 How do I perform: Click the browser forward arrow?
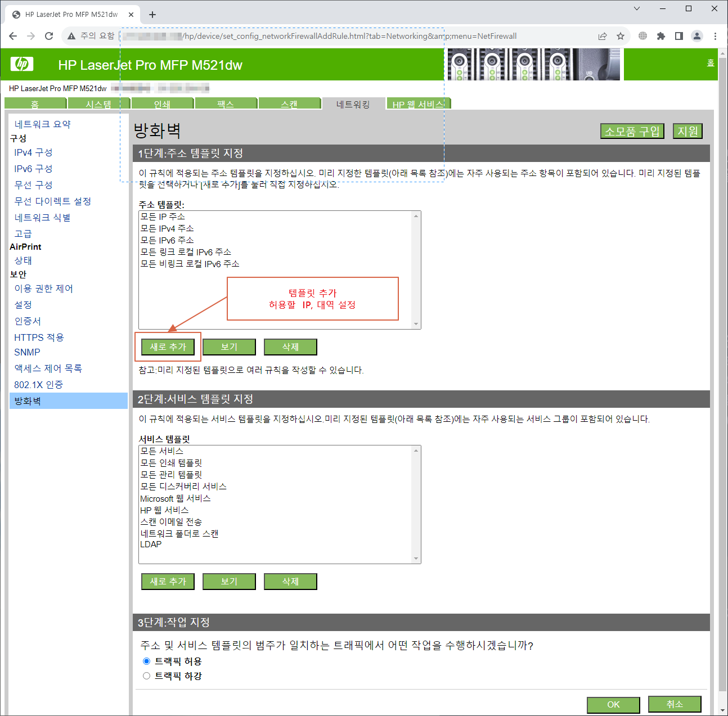click(x=31, y=36)
